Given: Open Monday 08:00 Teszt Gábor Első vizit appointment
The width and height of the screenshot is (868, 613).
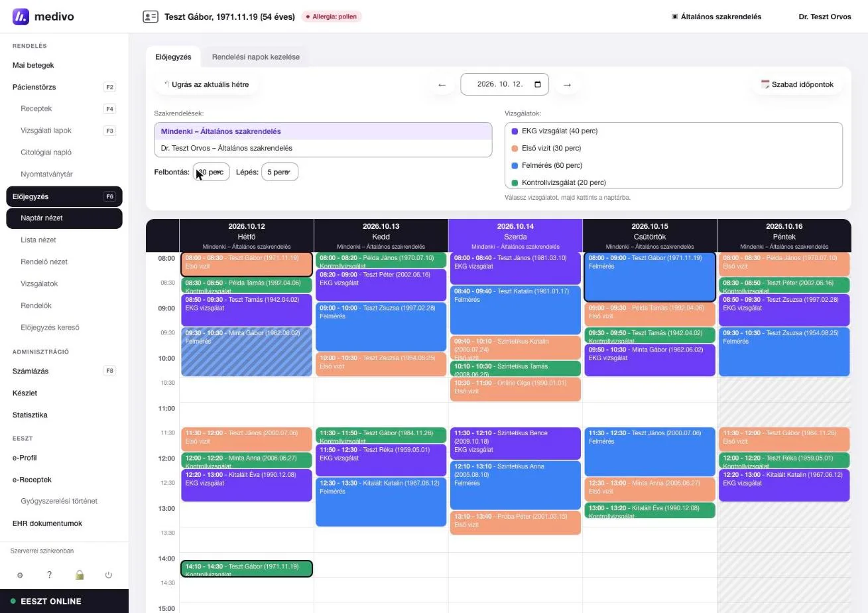Looking at the screenshot, I should point(247,265).
